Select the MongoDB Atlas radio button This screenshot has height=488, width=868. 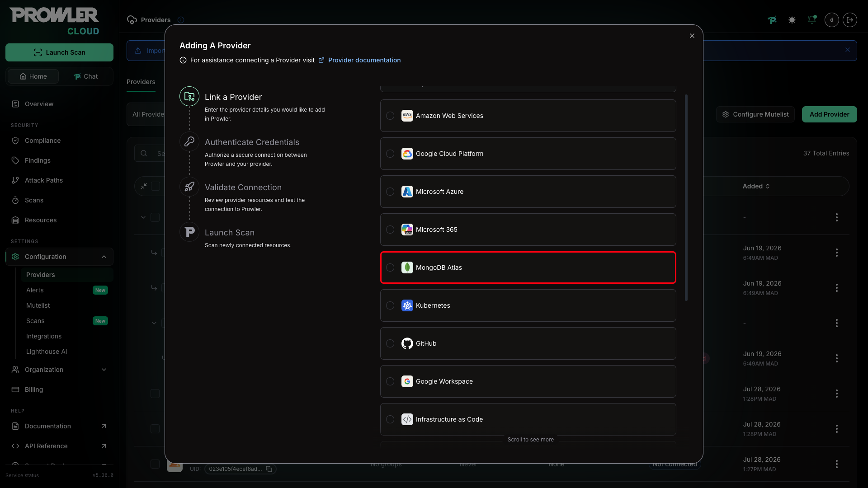[x=390, y=267]
